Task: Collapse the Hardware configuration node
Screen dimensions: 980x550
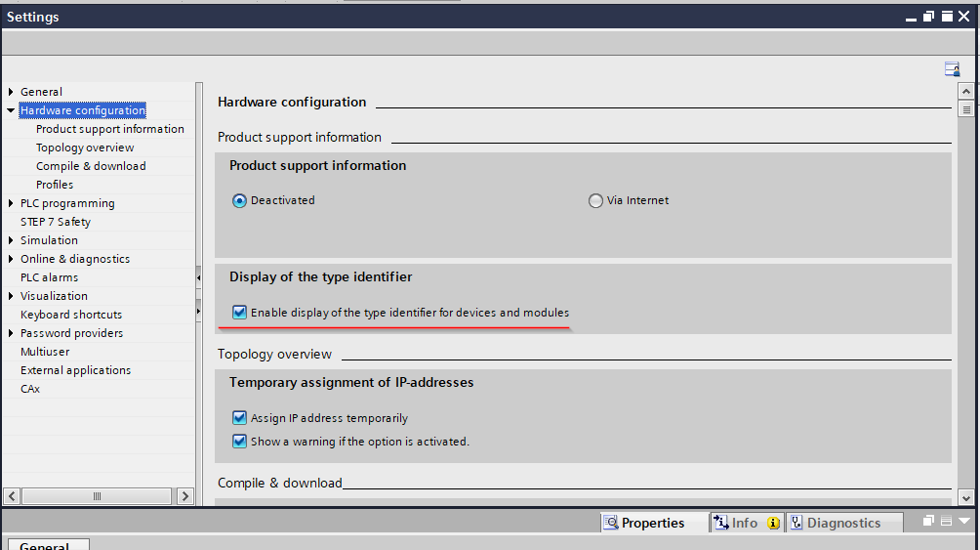Action: 11,110
